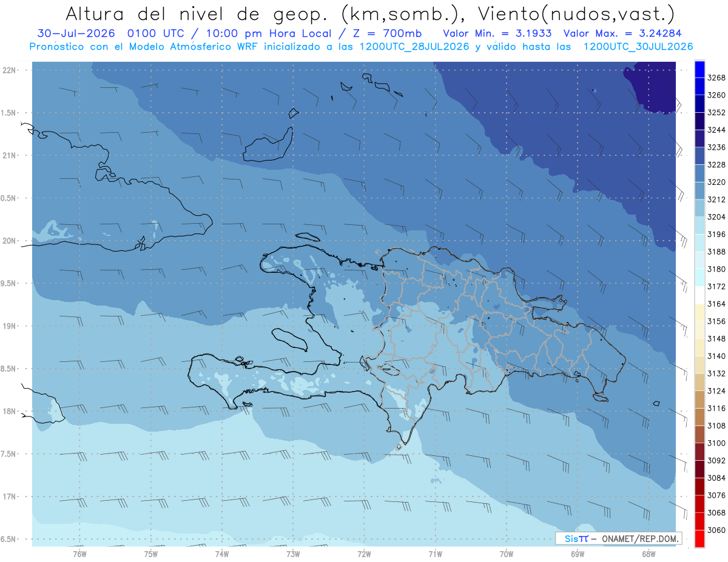The image size is (728, 562).
Task: Click the legend value '3100'
Action: [x=716, y=443]
